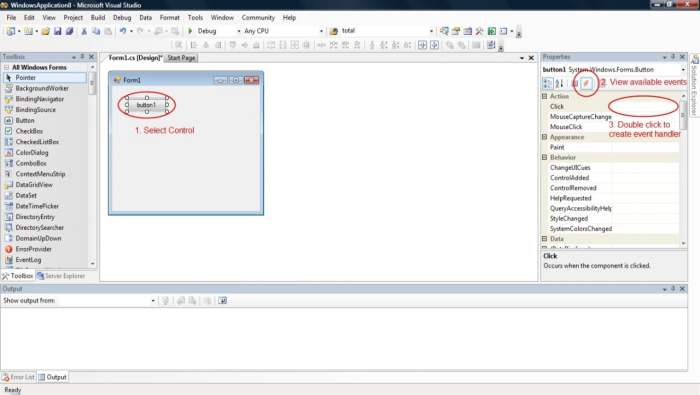700x395 pixels.
Task: Collapse All Windows Forms toolbox group
Action: (6, 67)
